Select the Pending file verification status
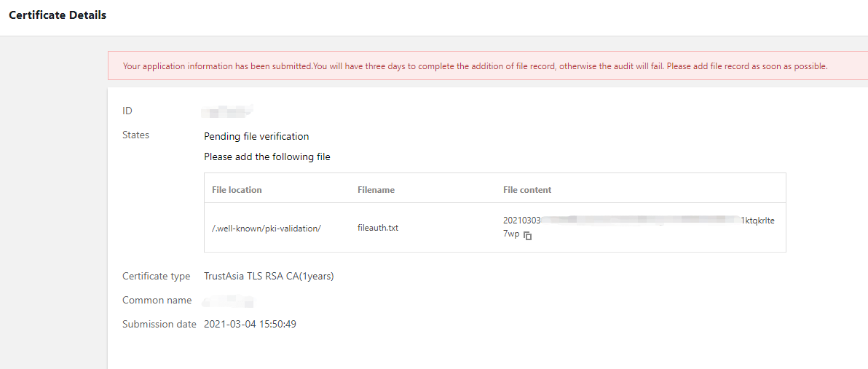868x369 pixels. click(x=256, y=136)
